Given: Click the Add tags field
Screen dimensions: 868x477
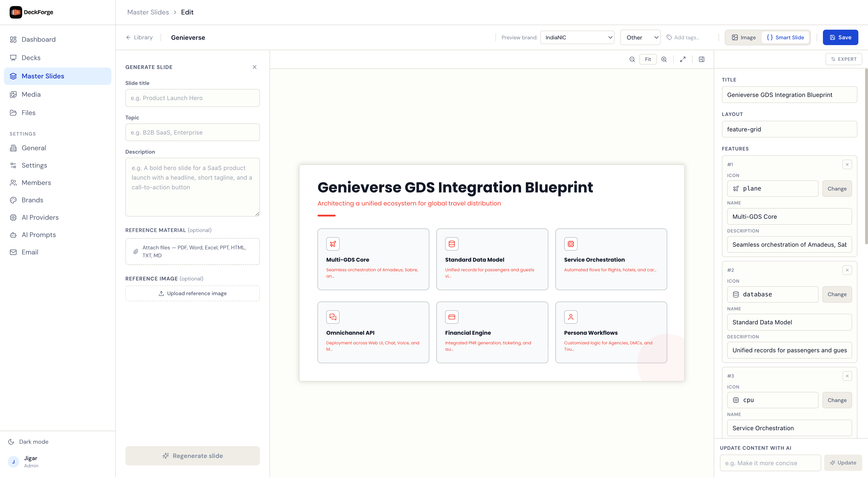Looking at the screenshot, I should [686, 37].
